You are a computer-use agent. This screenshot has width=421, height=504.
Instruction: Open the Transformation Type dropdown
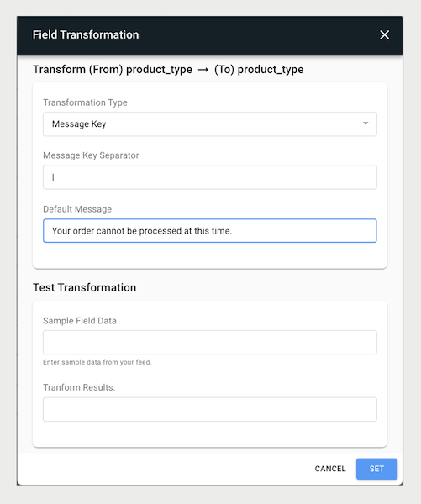pos(210,123)
